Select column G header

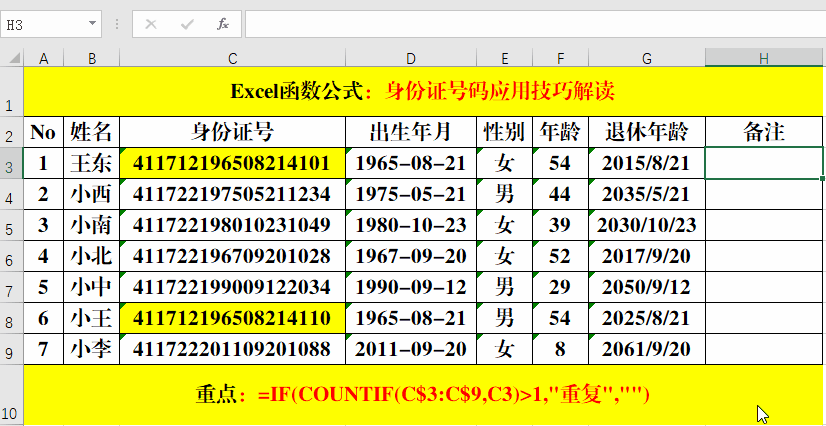tap(647, 58)
